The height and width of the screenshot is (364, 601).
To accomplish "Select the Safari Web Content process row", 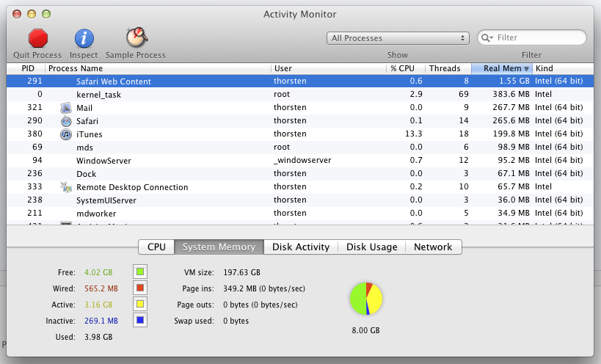I will (300, 81).
